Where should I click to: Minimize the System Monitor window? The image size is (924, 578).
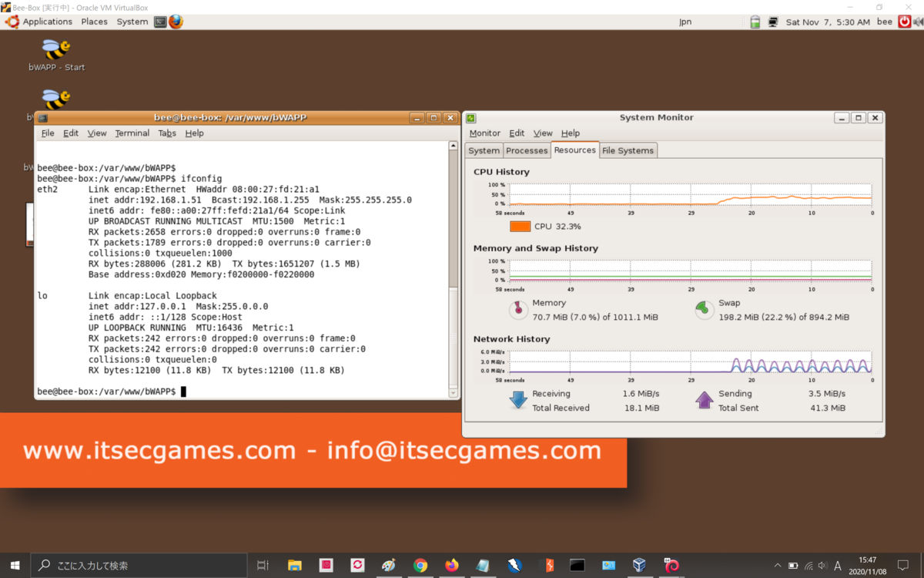(842, 118)
